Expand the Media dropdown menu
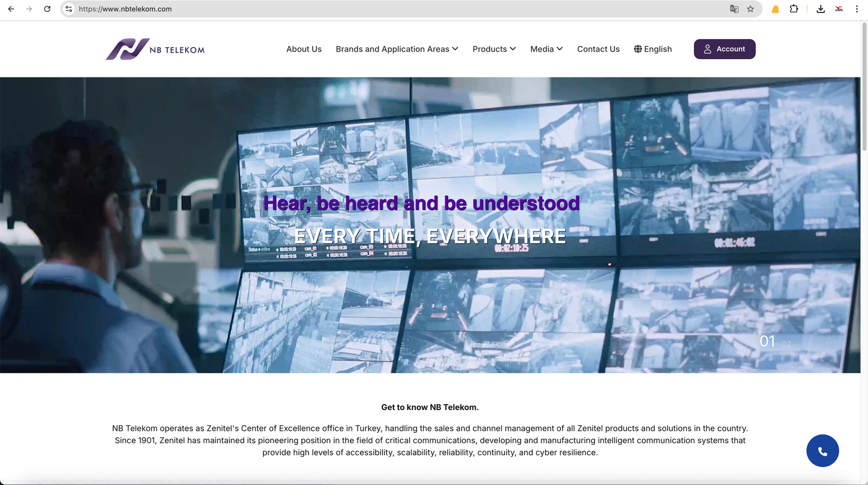This screenshot has width=868, height=485. [x=546, y=49]
